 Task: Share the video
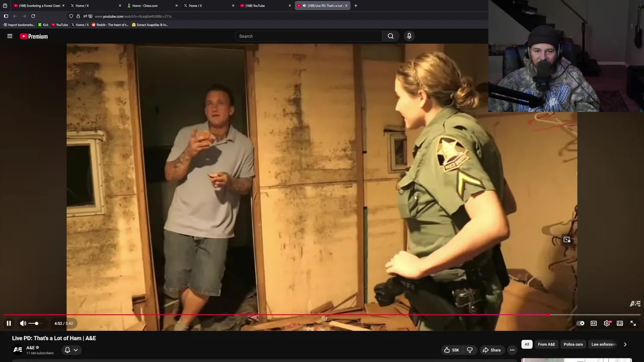492,350
